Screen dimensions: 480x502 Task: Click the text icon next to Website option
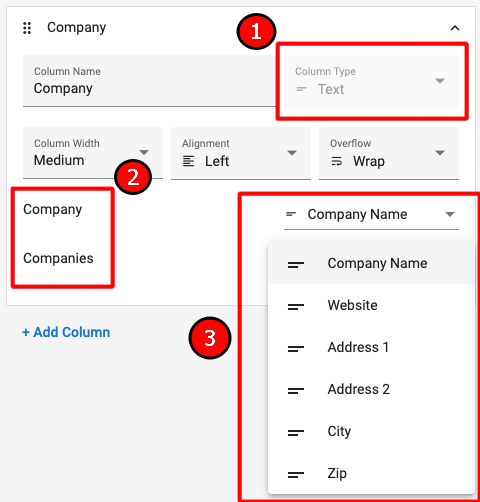[296, 306]
